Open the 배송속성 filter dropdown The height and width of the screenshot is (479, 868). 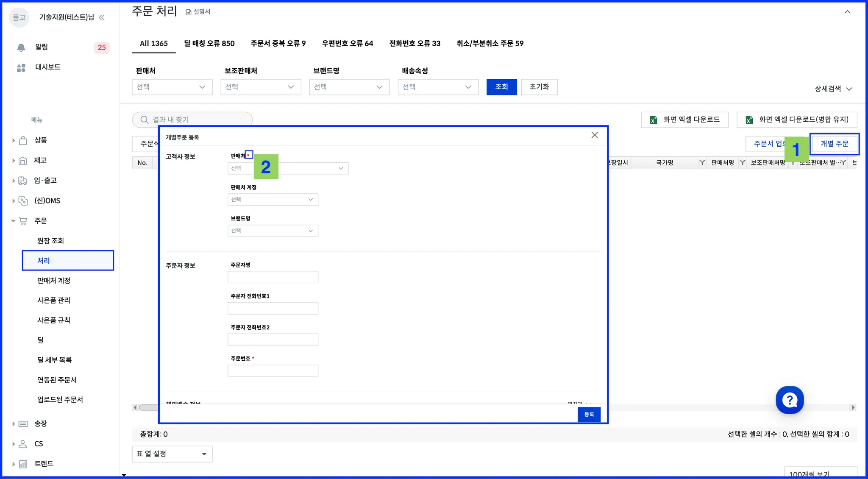pos(438,87)
